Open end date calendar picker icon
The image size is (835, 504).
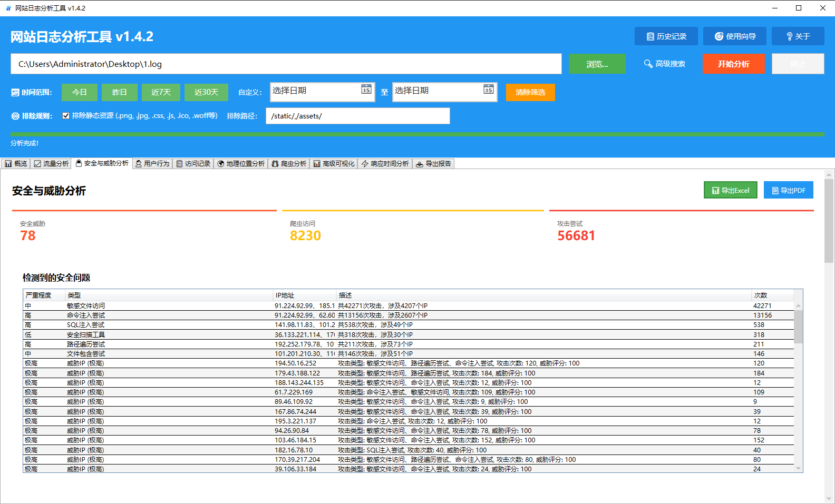click(489, 90)
